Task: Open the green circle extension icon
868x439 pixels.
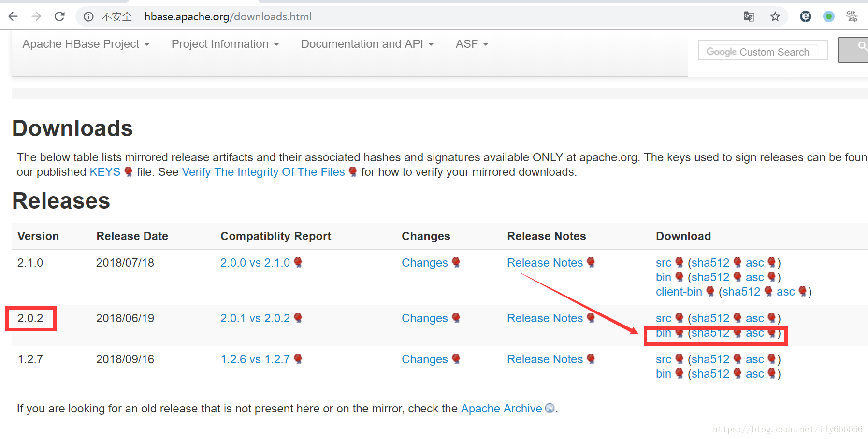Action: click(829, 16)
